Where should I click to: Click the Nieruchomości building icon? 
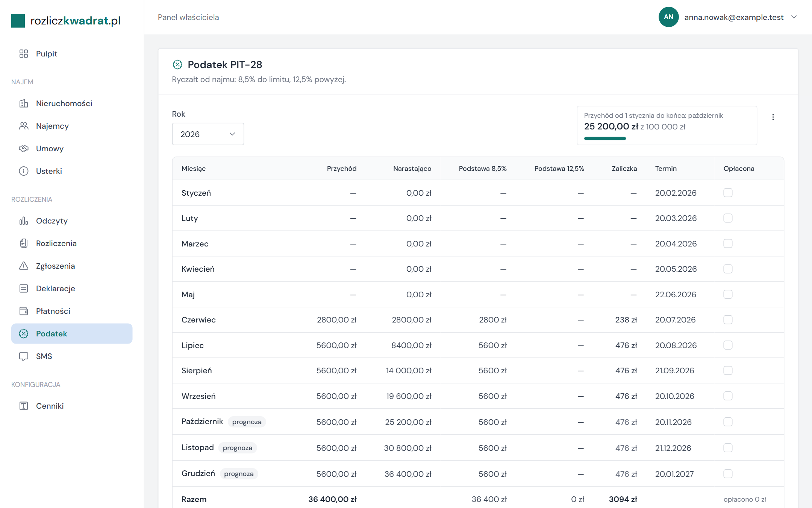click(24, 103)
